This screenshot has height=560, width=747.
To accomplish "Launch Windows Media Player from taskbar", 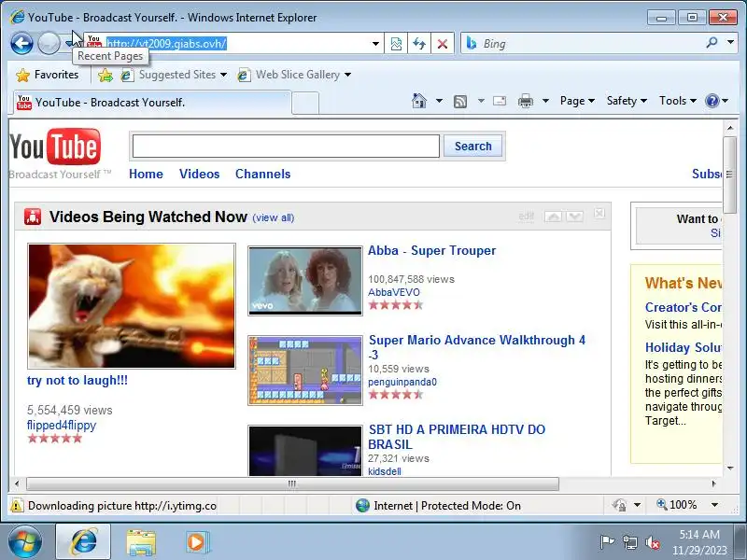I will 196,542.
